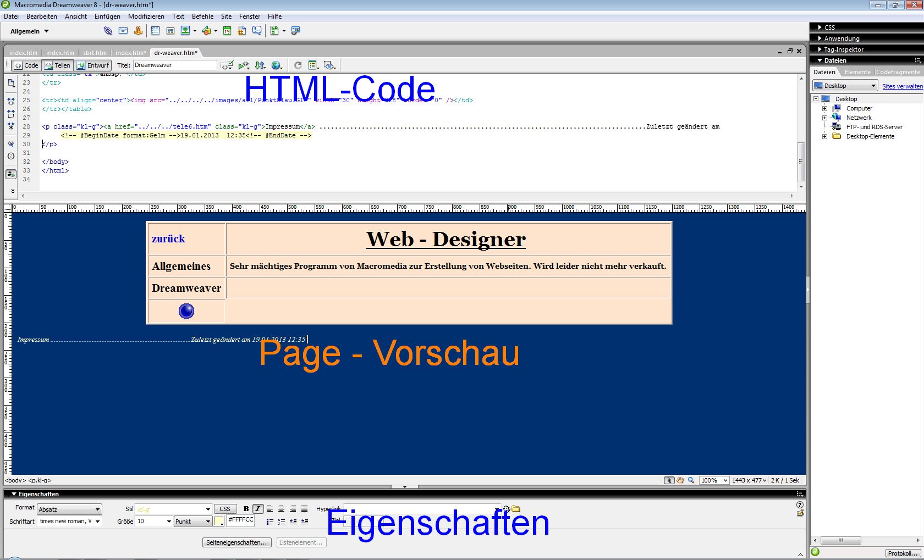Edit the Titel field Dreamweaver
Screen dimensions: 924x560
pos(175,65)
